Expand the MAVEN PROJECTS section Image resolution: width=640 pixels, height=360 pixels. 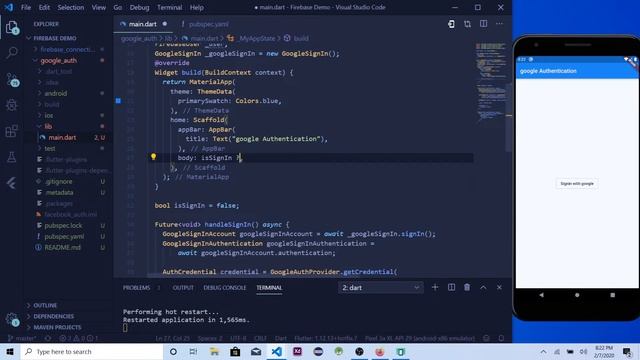pos(57,327)
